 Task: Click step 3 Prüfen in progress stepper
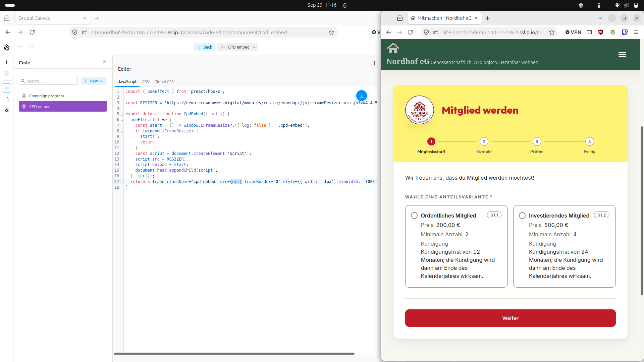pyautogui.click(x=537, y=146)
